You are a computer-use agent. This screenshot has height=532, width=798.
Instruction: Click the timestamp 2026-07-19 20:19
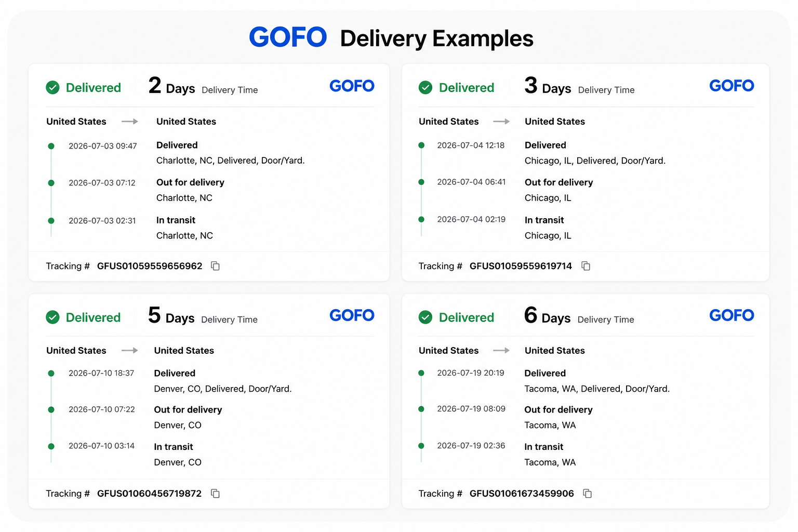tap(471, 373)
